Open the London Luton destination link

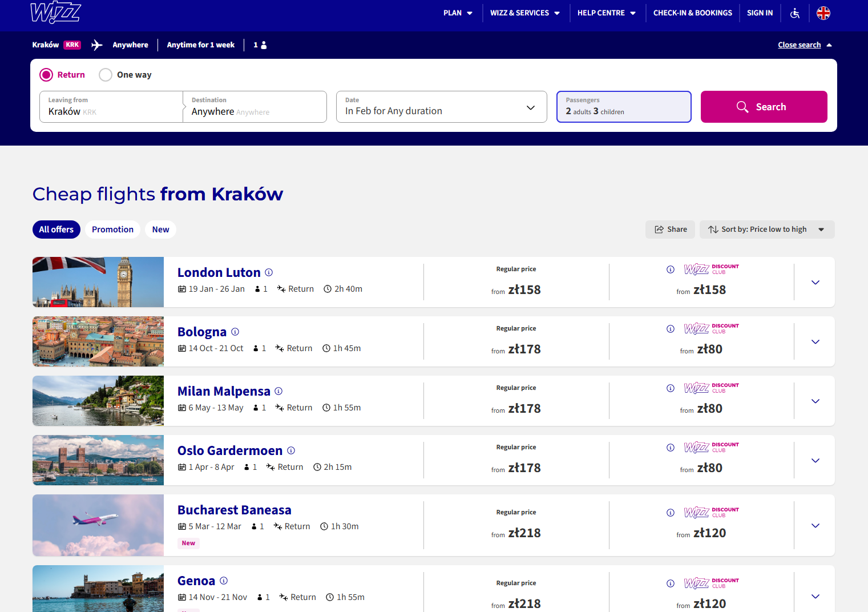[219, 273]
